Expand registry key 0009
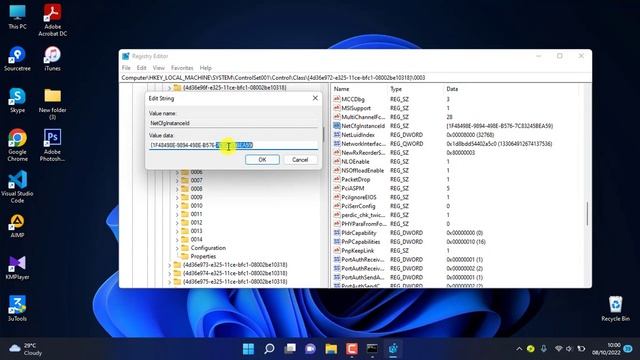The height and width of the screenshot is (360, 640). 177,197
